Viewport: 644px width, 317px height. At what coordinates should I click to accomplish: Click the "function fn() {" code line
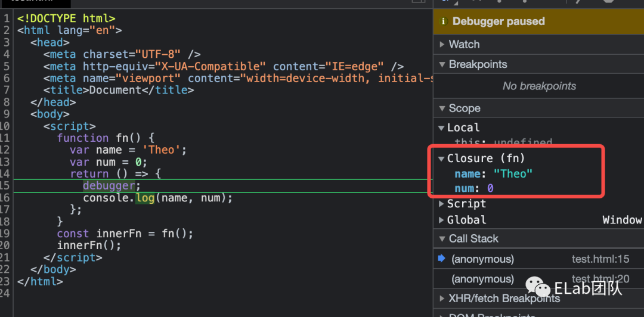pyautogui.click(x=106, y=138)
